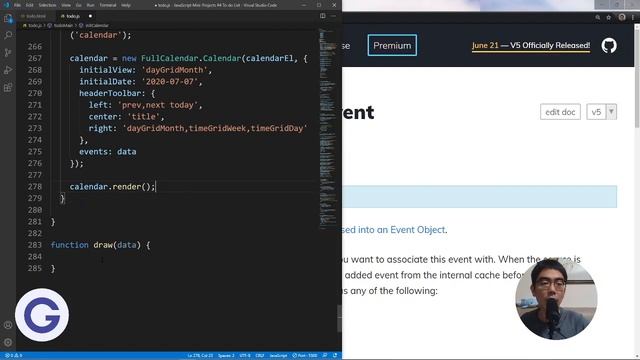Viewport: 640px width, 360px height.
Task: Click line number 283 in the gutter
Action: click(x=35, y=245)
